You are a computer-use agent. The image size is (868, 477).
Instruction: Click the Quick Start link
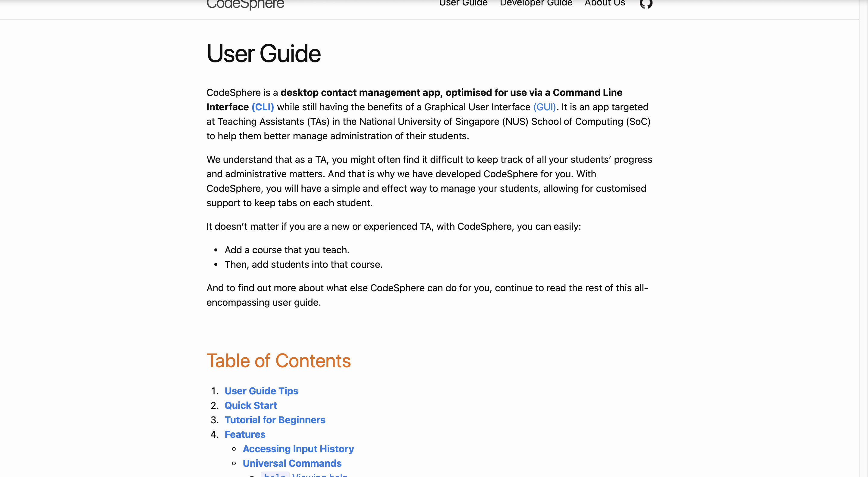tap(250, 405)
